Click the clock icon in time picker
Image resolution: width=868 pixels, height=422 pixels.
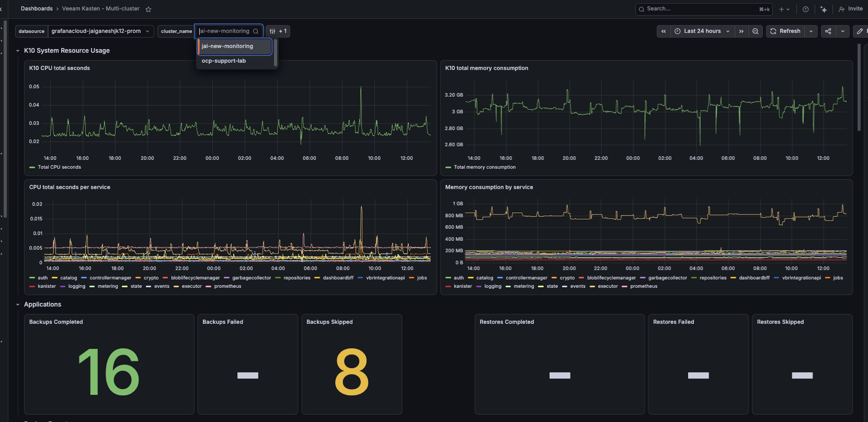point(678,31)
